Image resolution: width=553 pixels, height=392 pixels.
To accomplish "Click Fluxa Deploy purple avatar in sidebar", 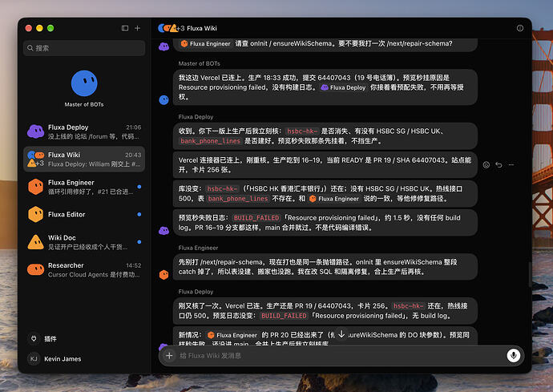I will 35,131.
